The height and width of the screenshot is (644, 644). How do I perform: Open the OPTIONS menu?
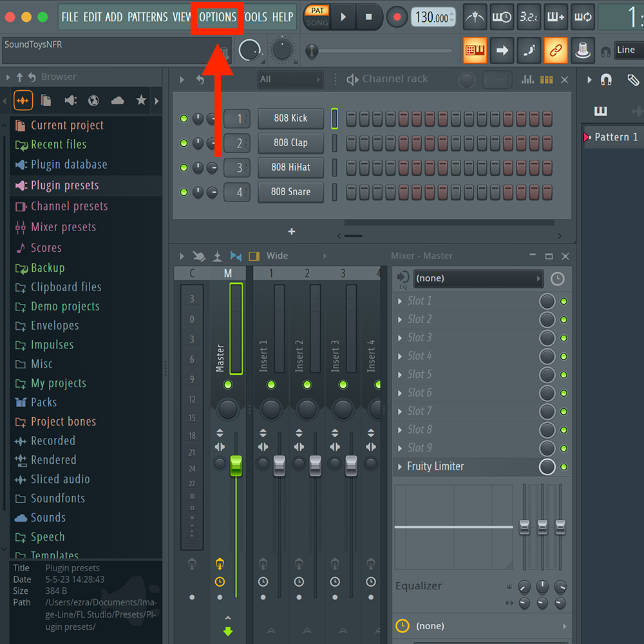(218, 17)
